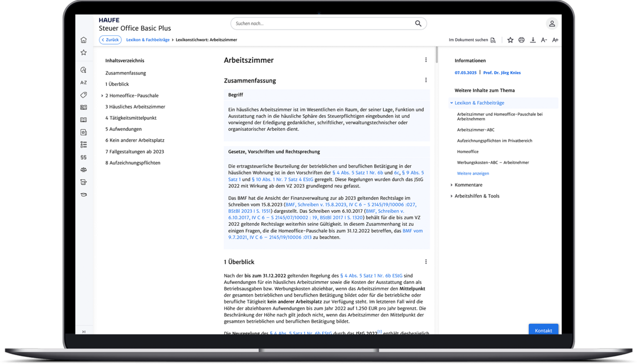The height and width of the screenshot is (364, 637).
Task: Print the document using the printer icon
Action: [521, 40]
